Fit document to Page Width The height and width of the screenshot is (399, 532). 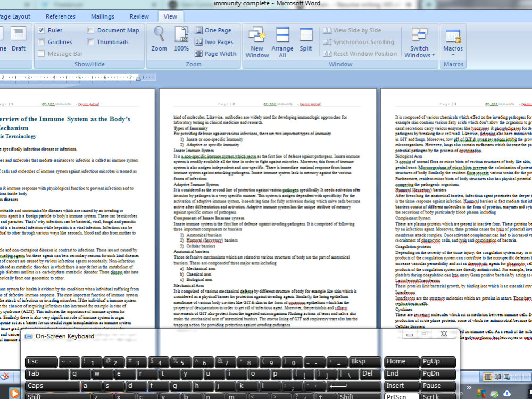coord(215,54)
